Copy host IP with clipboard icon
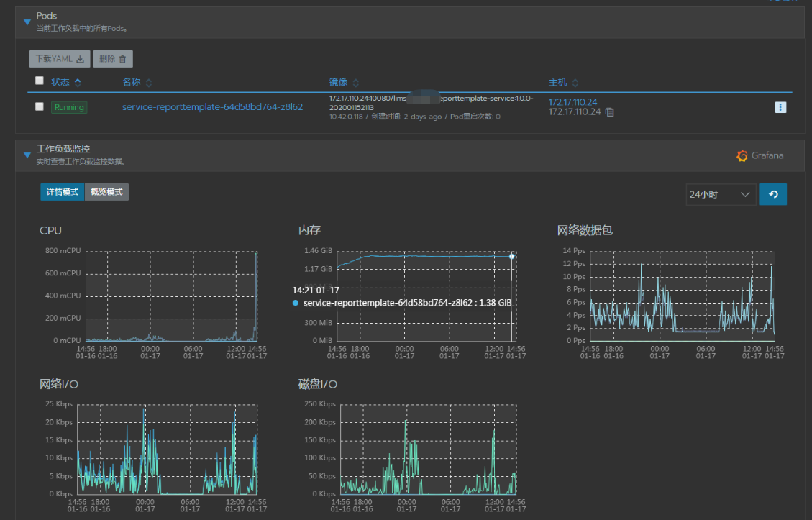This screenshot has height=520, width=812. (x=609, y=112)
